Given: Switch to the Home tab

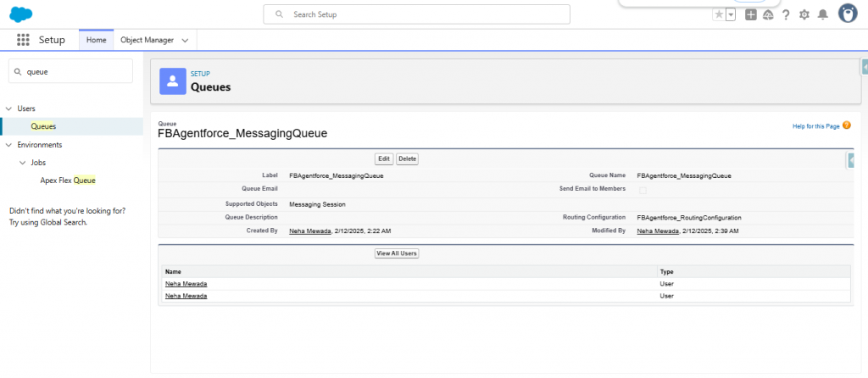Looking at the screenshot, I should (x=97, y=40).
